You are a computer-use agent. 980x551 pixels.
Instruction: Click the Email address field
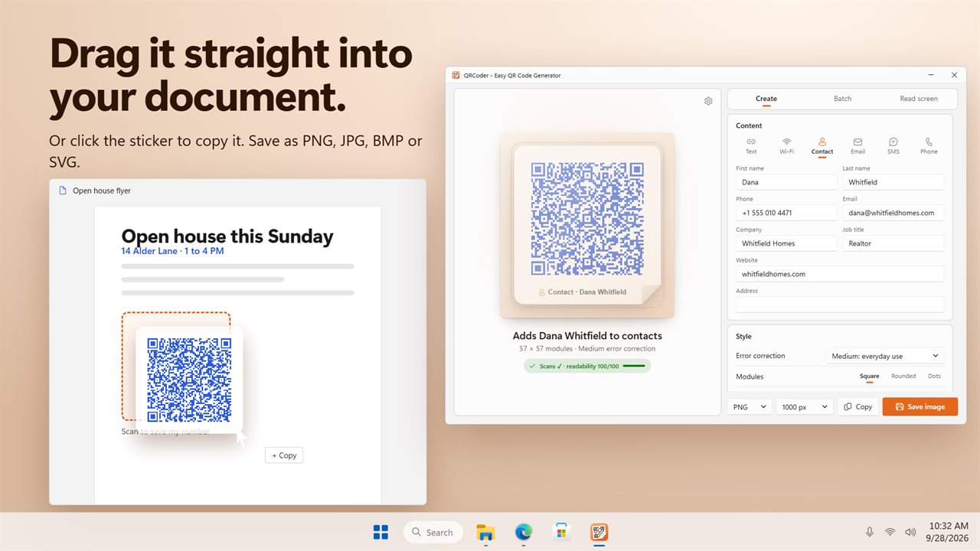tap(893, 213)
